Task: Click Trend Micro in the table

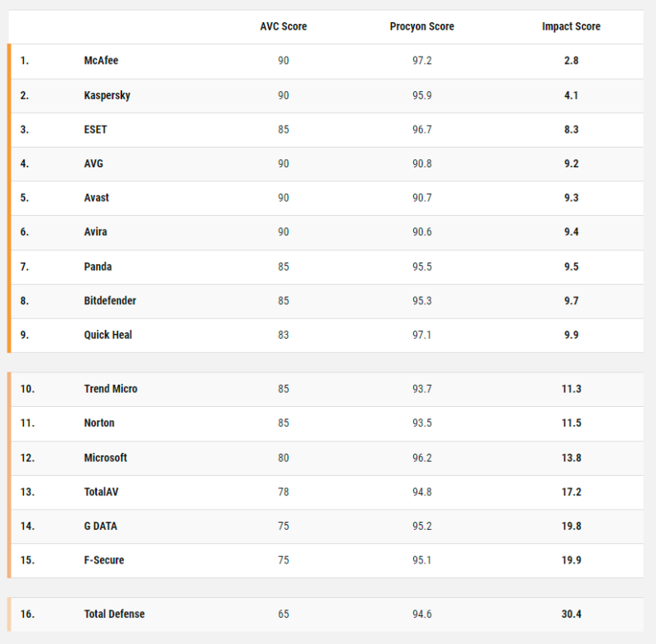Action: point(111,389)
